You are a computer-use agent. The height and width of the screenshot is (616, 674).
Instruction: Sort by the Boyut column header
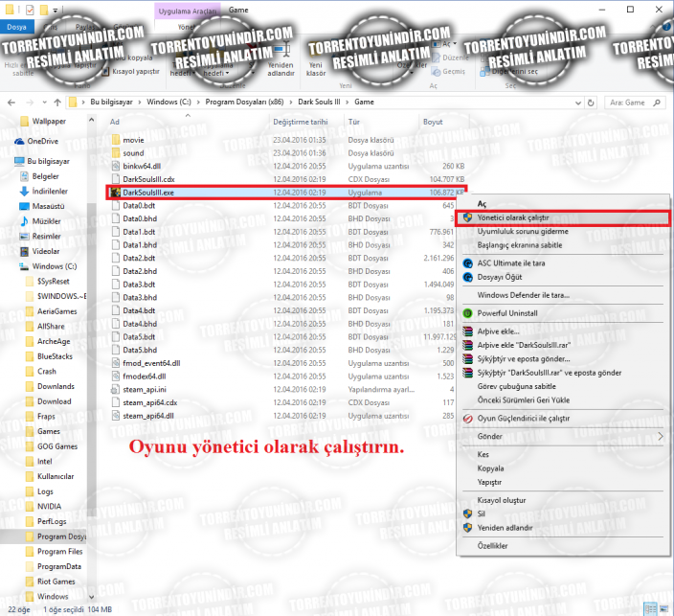[x=433, y=122]
